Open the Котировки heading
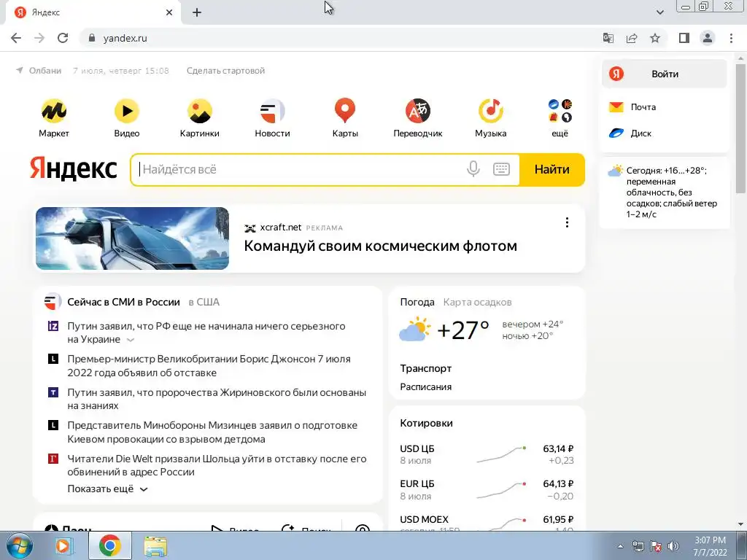Image resolution: width=747 pixels, height=560 pixels. (426, 423)
